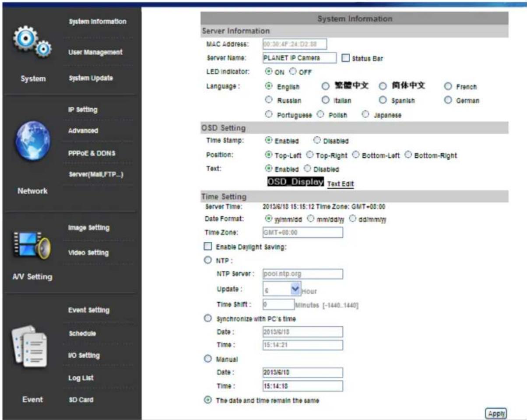527x420 pixels.
Task: Choose mm/dd/yy date format
Action: (311, 219)
